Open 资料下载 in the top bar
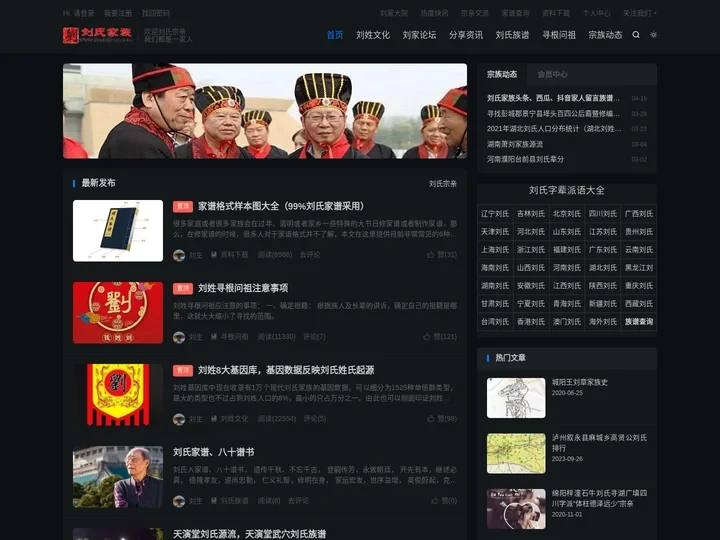The width and height of the screenshot is (720, 540). click(556, 13)
